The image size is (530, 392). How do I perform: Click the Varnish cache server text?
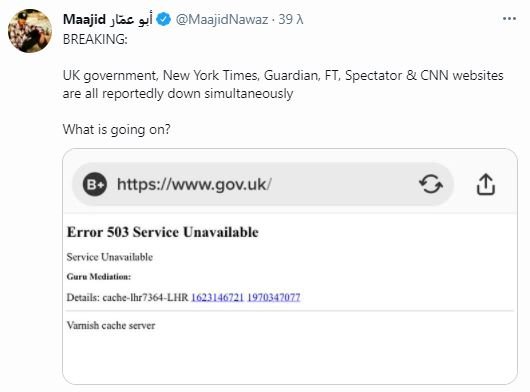coord(111,325)
